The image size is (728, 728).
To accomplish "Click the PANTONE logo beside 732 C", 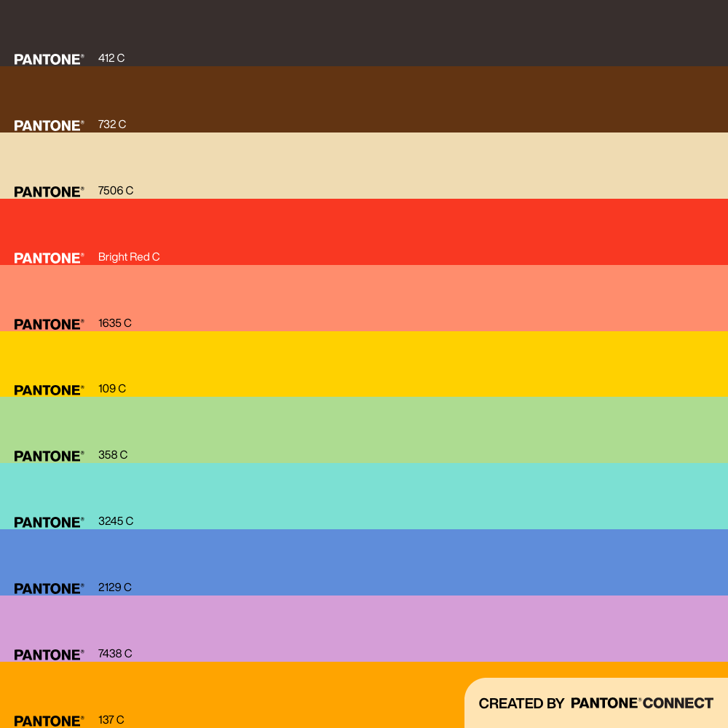I will (50, 126).
